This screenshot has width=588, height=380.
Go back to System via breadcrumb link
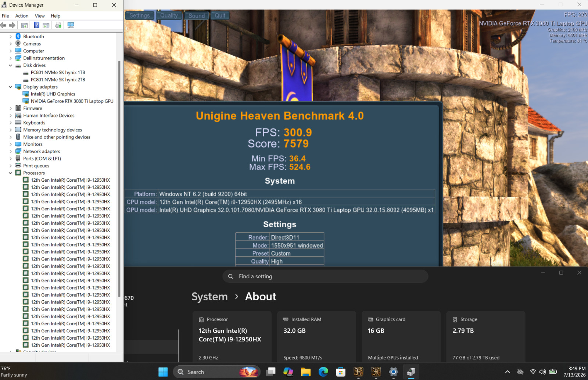(x=209, y=297)
